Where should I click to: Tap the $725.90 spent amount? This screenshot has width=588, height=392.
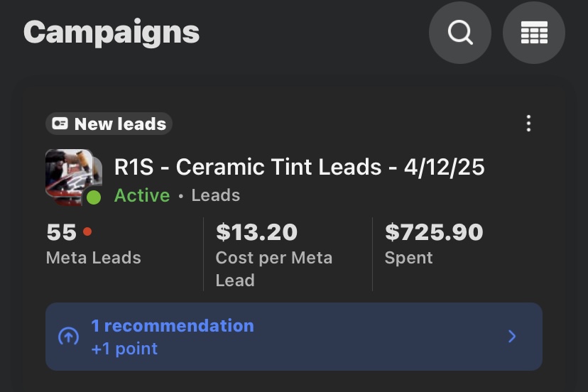pyautogui.click(x=434, y=232)
